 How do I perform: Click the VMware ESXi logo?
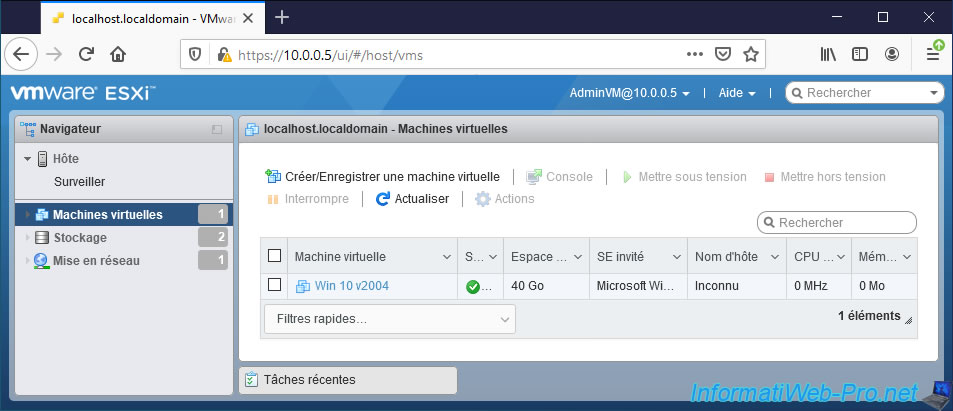(x=83, y=93)
